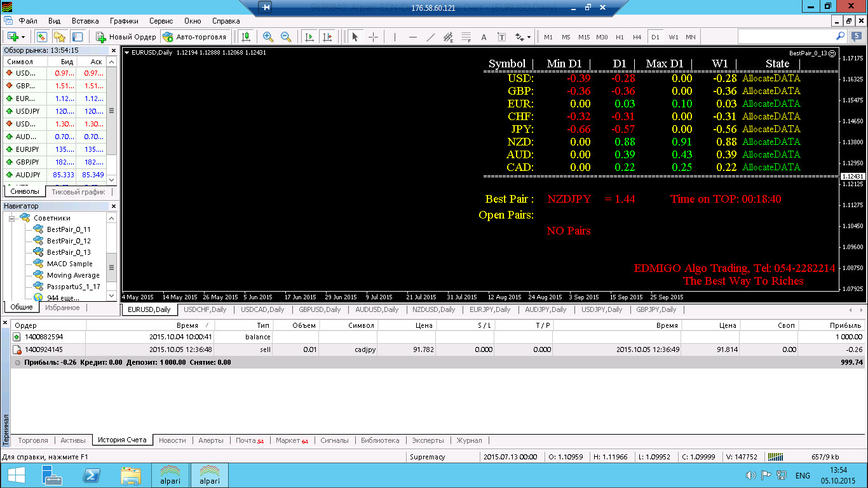Switch to H4 timeframe
Screen dimensions: 868x488
(637, 37)
